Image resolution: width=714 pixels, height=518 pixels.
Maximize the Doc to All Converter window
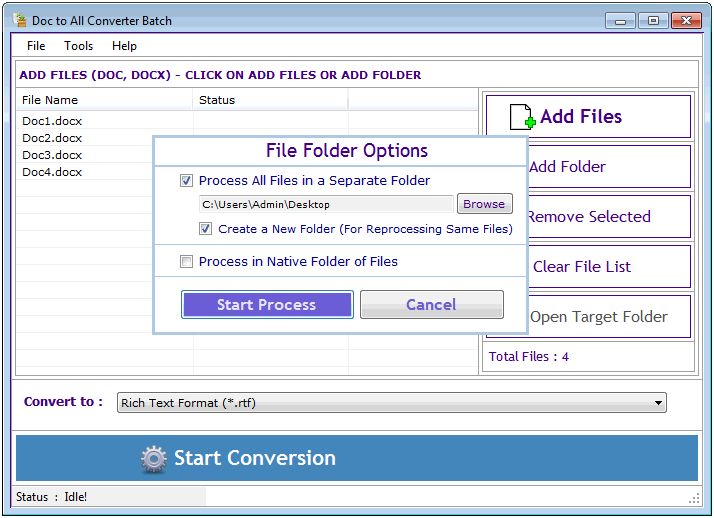[653, 21]
